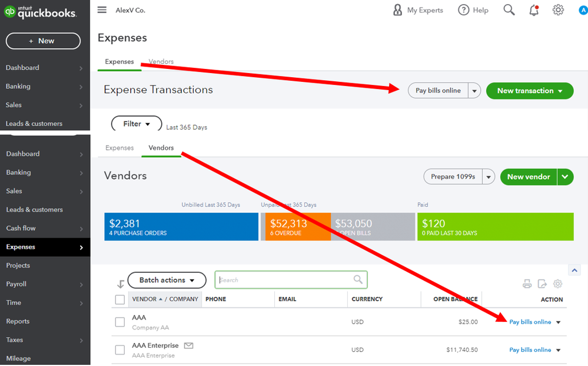588x366 pixels.
Task: Click the PHONE column header
Action: point(215,299)
